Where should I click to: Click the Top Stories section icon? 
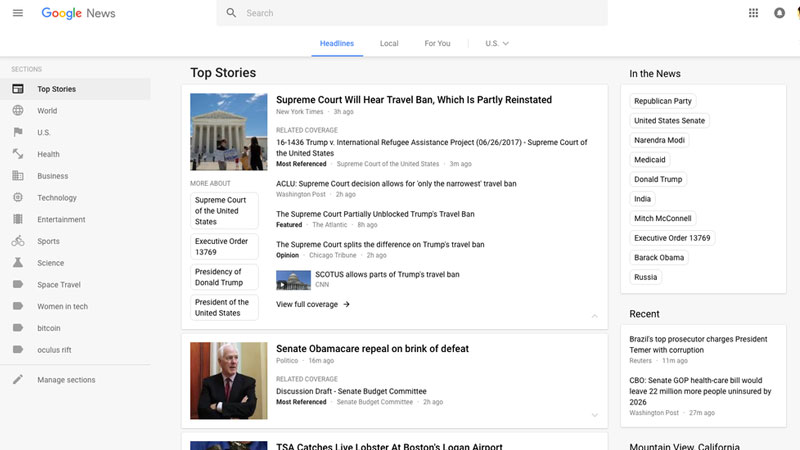pyautogui.click(x=18, y=89)
